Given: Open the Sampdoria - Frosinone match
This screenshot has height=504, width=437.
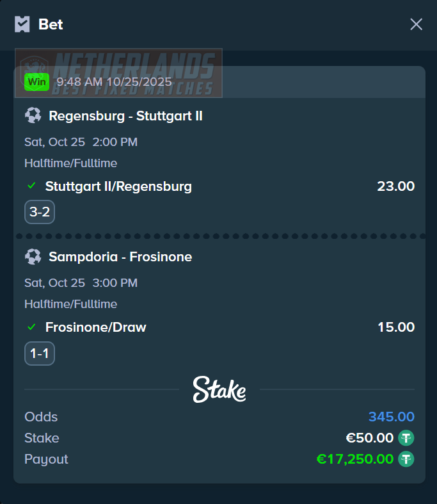Looking at the screenshot, I should tap(120, 257).
